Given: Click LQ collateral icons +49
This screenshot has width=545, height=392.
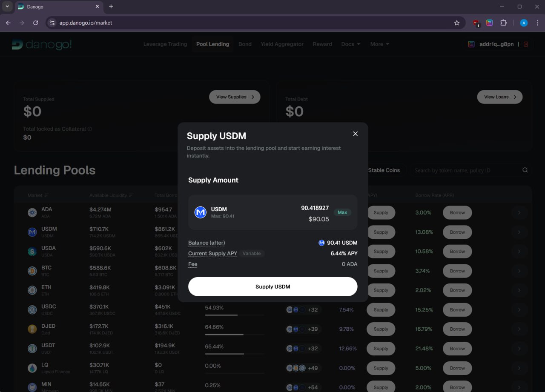Looking at the screenshot, I should 303,368.
